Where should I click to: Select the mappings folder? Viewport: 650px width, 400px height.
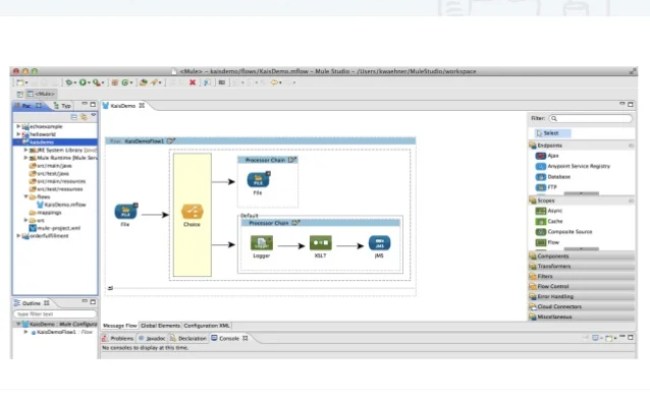click(x=45, y=212)
